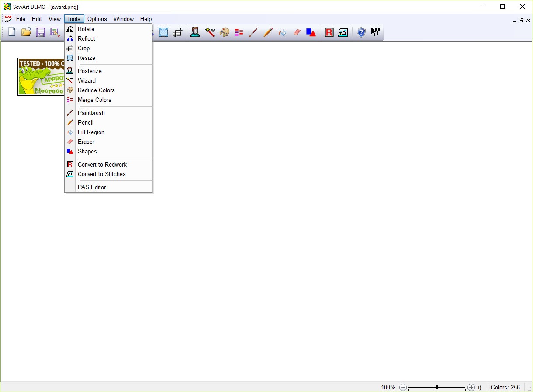The height and width of the screenshot is (392, 533).
Task: Pick Convert to Stitches menu entry
Action: (x=102, y=174)
